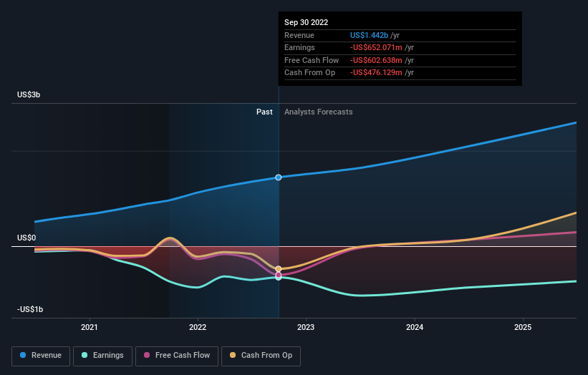Click the Revenue row label in tooltip
Viewport: 588px width, 375px height.
point(299,35)
